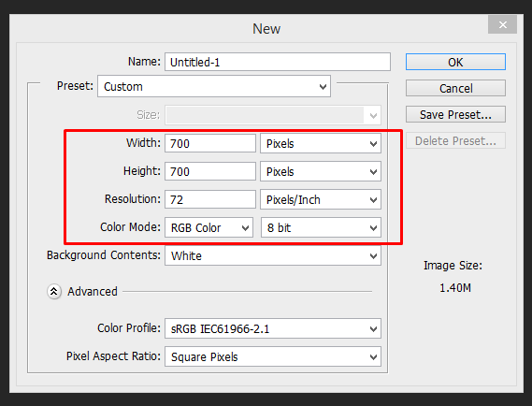Open Pixel Aspect Ratio Square Pixels dropdown
The image size is (532, 406).
tap(273, 356)
